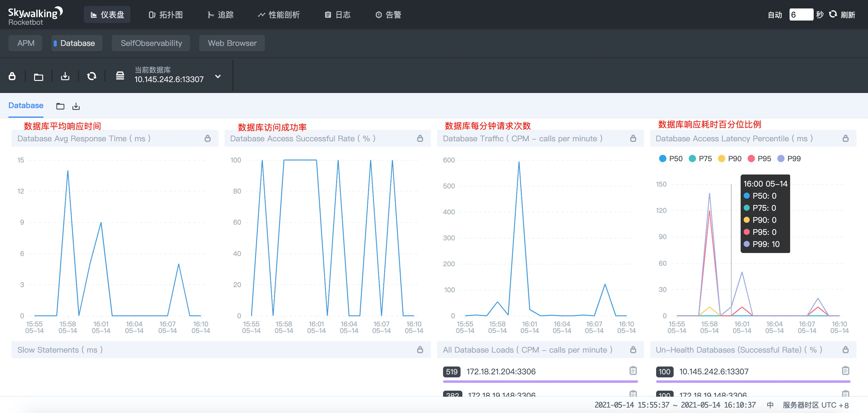
Task: Unlock dashboard editing with the lock icon
Action: (x=12, y=76)
